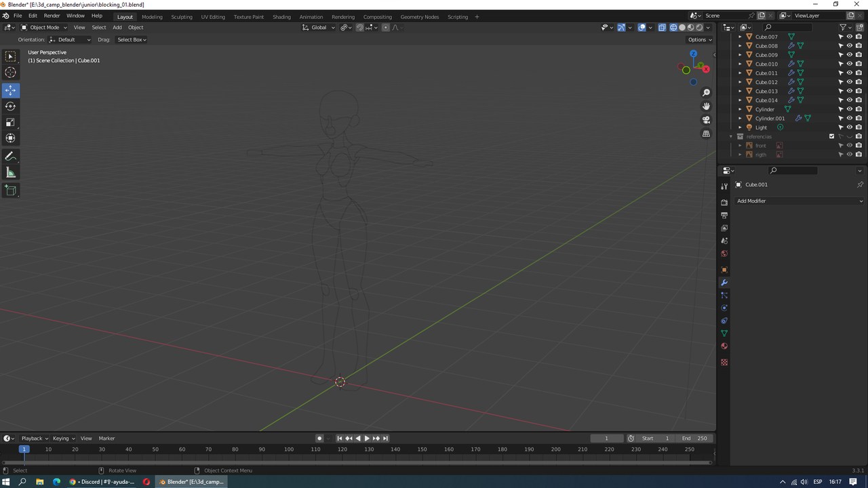Select the Rotate tool
The width and height of the screenshot is (868, 488).
10,106
